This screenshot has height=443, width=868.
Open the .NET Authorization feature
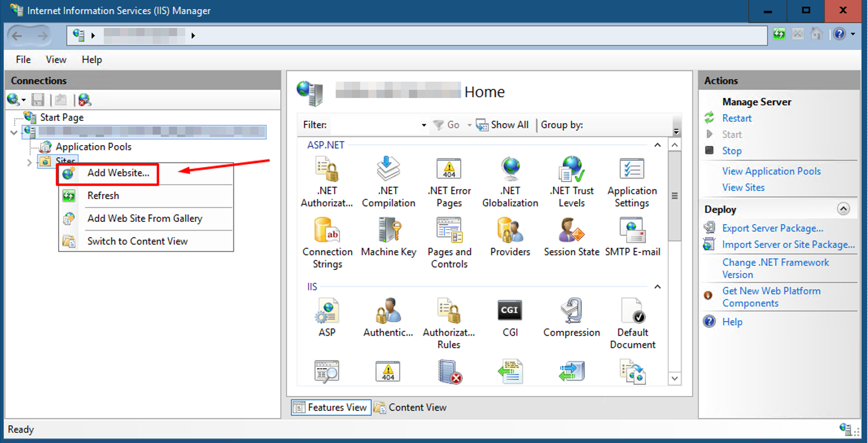[327, 182]
